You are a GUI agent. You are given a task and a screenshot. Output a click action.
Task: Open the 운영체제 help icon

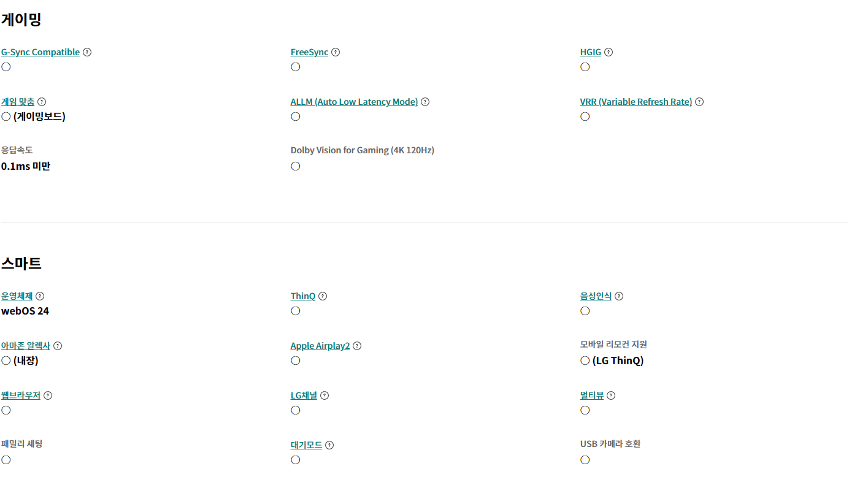[40, 296]
